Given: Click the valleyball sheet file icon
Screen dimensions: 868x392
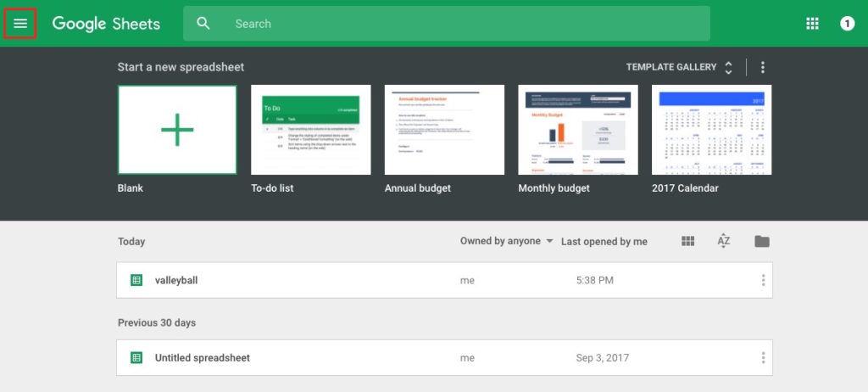Looking at the screenshot, I should coord(136,280).
